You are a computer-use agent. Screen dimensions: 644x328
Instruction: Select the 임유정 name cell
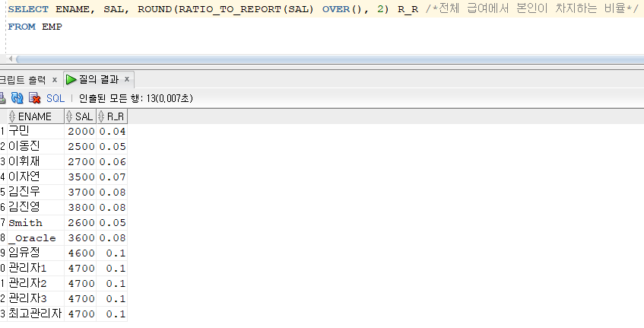[36, 253]
